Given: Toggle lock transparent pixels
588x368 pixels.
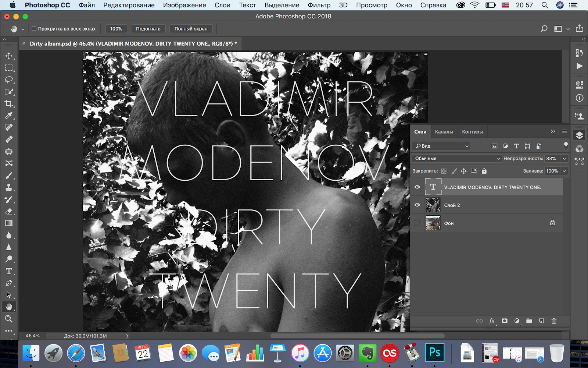Looking at the screenshot, I should pyautogui.click(x=444, y=171).
